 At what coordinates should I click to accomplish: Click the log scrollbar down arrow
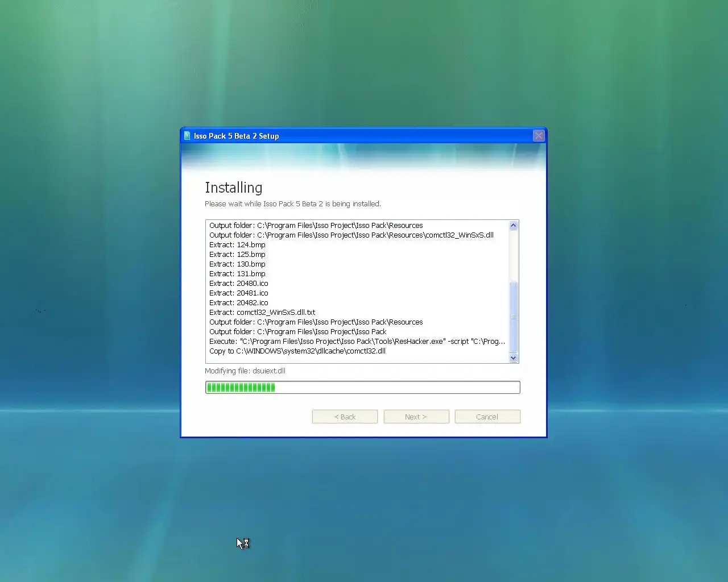tap(514, 357)
